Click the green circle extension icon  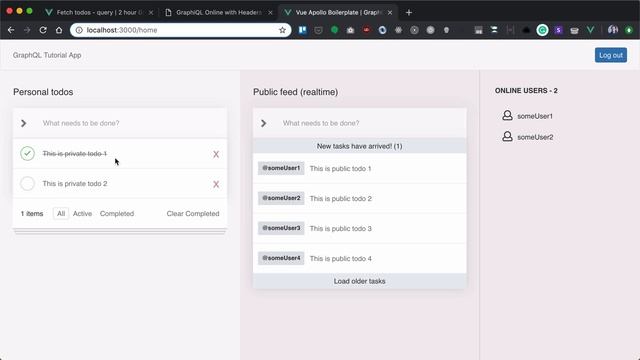click(x=334, y=30)
